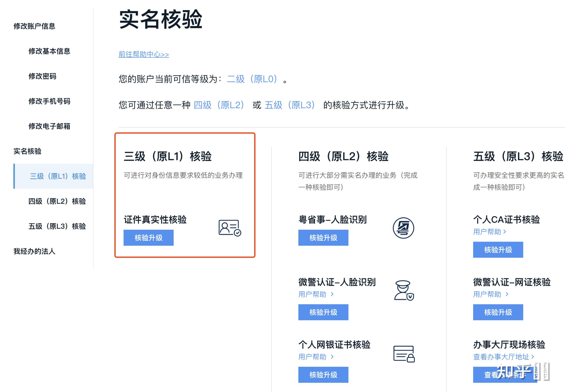Click the 三级（原L1）核验 card title
This screenshot has width=565, height=392.
(x=168, y=157)
